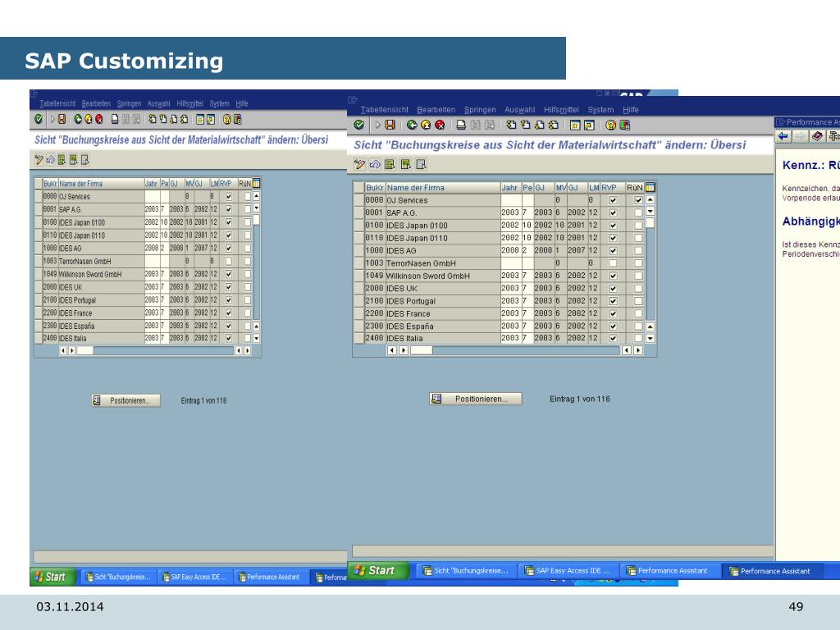Click the pencil Display/Change icon in left window
840x630 pixels.
(x=39, y=160)
